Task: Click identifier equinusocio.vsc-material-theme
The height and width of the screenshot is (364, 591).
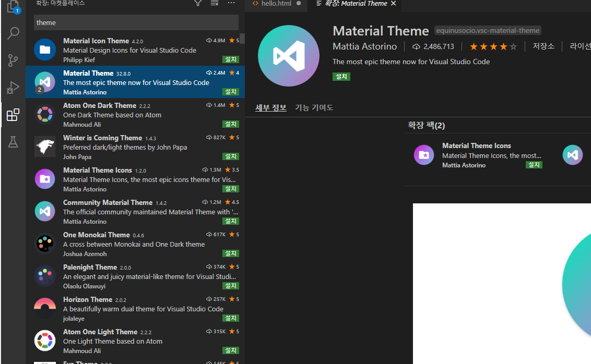Action: click(488, 30)
